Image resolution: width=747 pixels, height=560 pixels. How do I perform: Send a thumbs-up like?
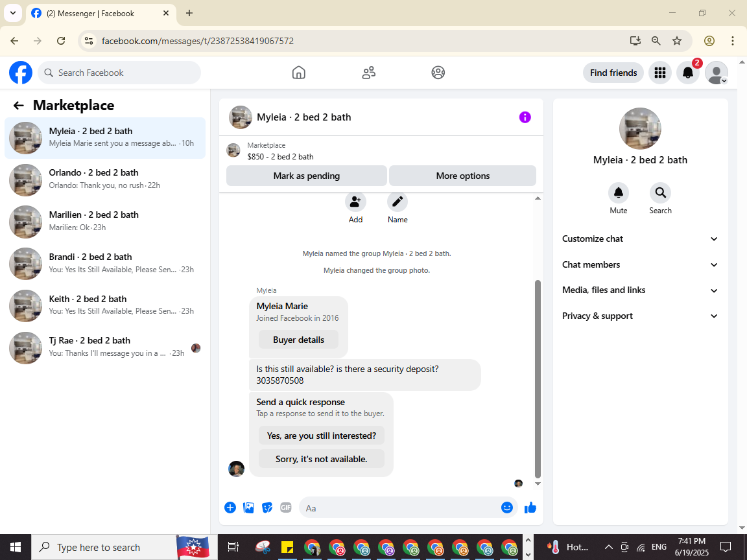[530, 507]
